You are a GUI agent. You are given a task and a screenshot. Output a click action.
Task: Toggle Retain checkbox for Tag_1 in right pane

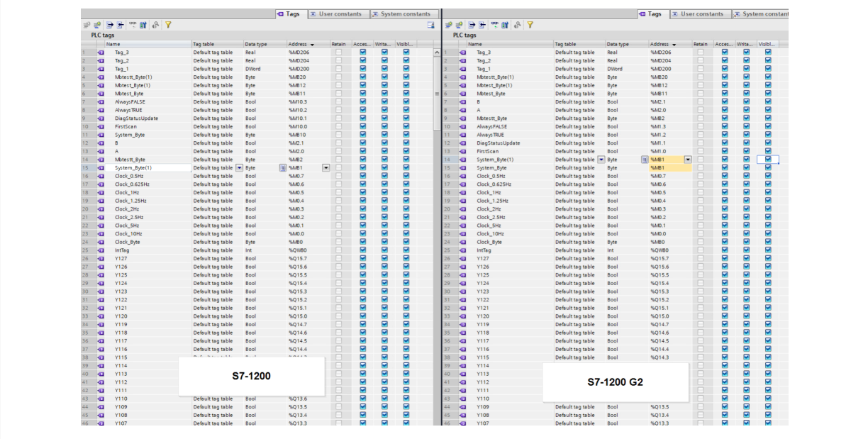click(x=701, y=69)
